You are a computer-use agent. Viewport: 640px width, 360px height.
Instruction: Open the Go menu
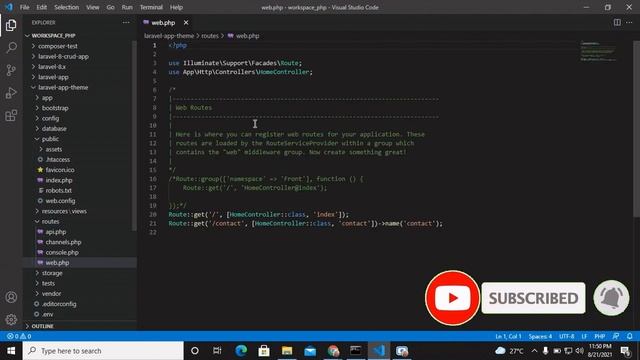pos(110,7)
